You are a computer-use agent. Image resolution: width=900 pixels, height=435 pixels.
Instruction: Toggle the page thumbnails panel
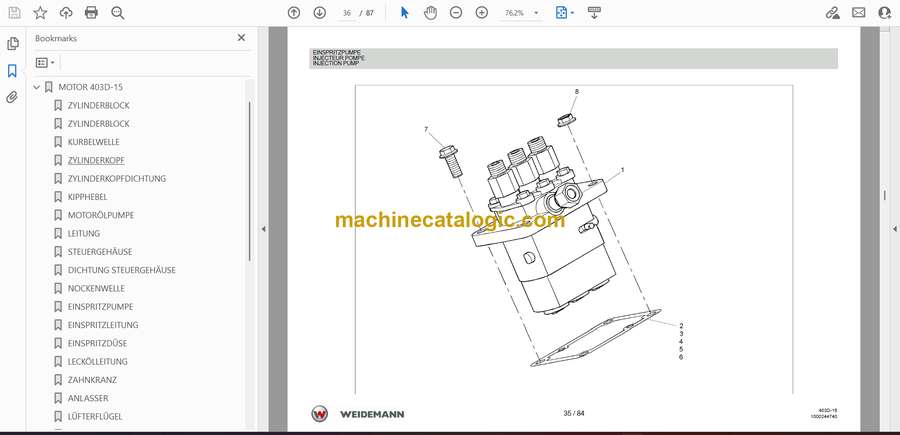(x=12, y=44)
